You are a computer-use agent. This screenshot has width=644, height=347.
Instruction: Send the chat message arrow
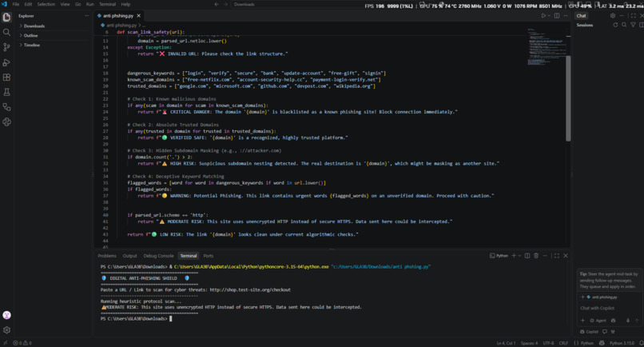click(637, 321)
